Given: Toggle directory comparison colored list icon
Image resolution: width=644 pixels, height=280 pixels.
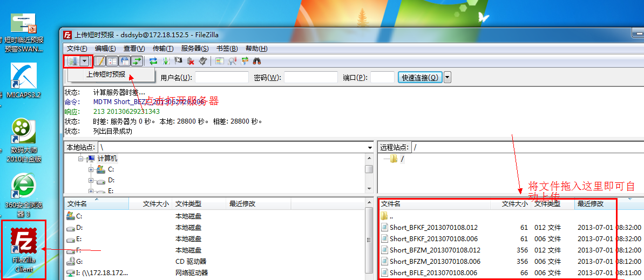Looking at the screenshot, I should [219, 61].
